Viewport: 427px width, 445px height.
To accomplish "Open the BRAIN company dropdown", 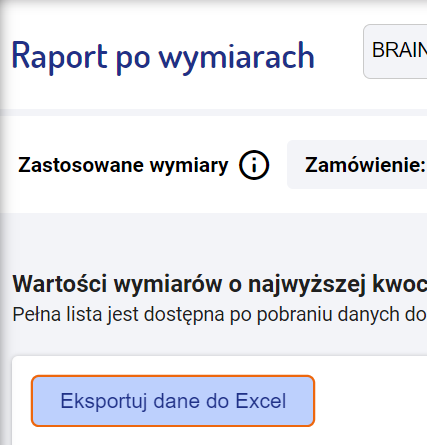I will (395, 51).
